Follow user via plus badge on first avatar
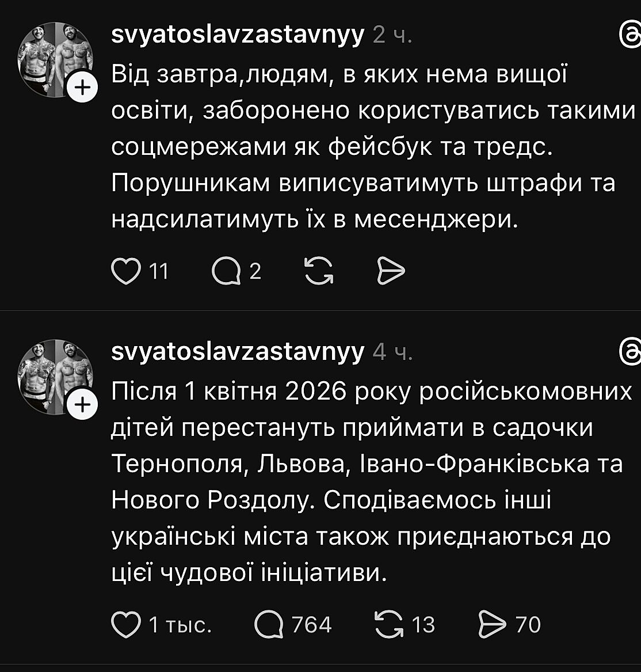The image size is (641, 672). coord(83,88)
